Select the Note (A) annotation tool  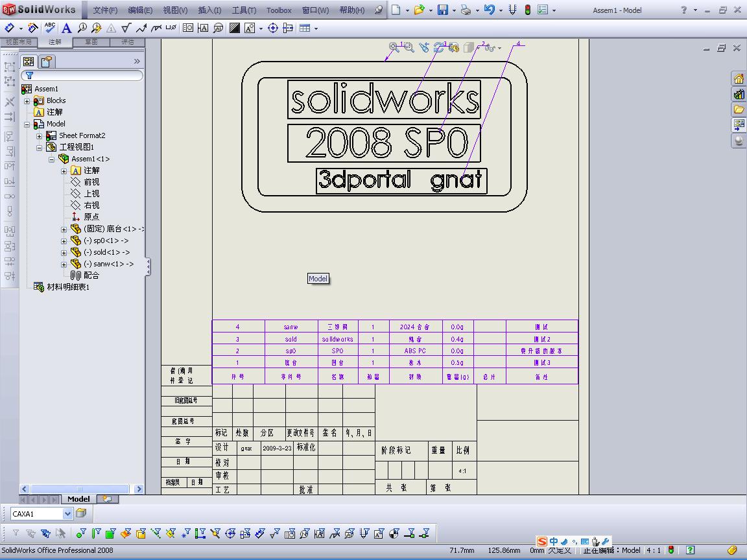(x=66, y=29)
